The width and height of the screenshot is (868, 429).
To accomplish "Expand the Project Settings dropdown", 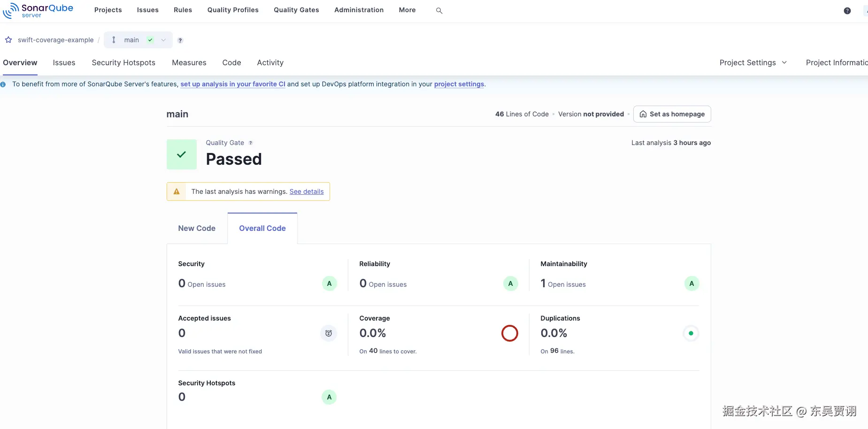I will 753,62.
